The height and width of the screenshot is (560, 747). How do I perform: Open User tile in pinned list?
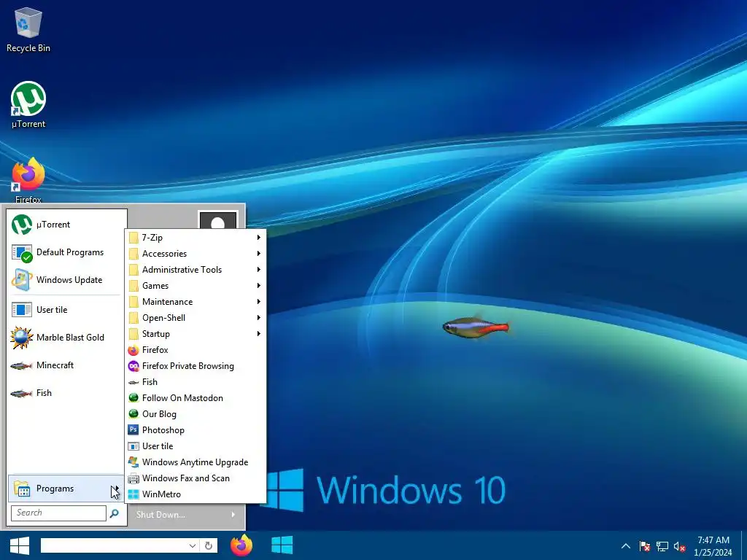point(66,310)
